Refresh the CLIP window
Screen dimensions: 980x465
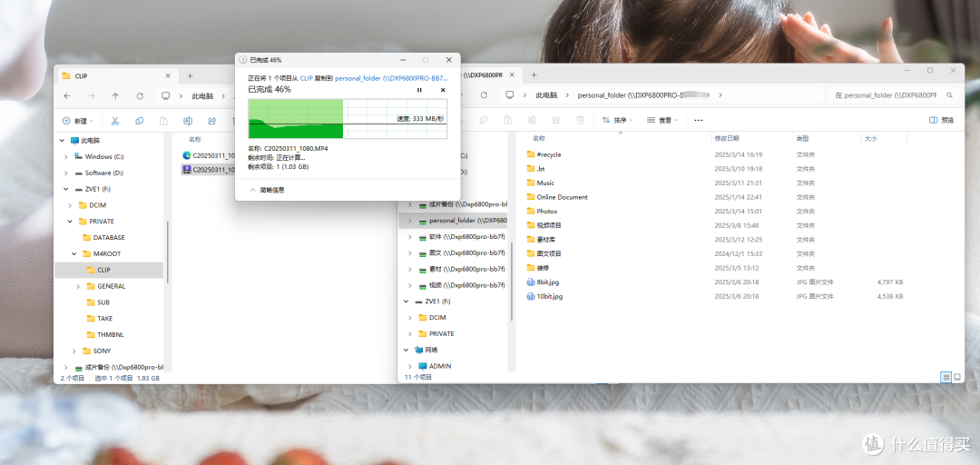[140, 95]
